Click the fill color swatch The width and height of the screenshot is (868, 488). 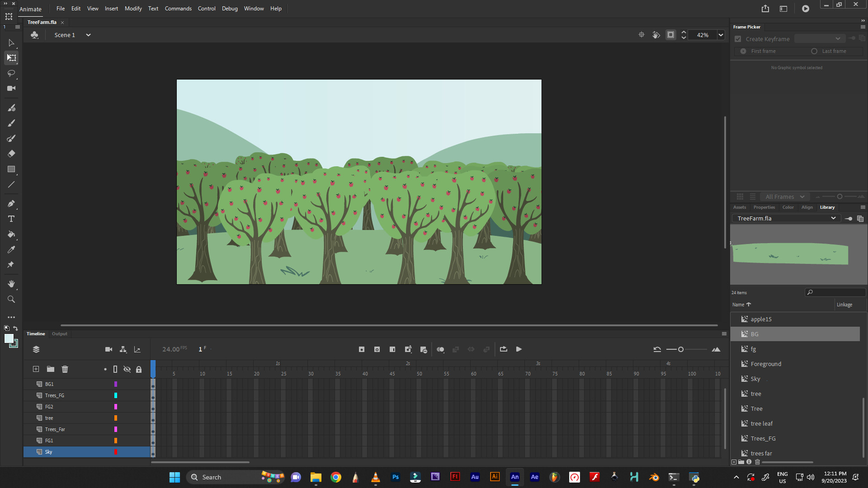point(9,338)
